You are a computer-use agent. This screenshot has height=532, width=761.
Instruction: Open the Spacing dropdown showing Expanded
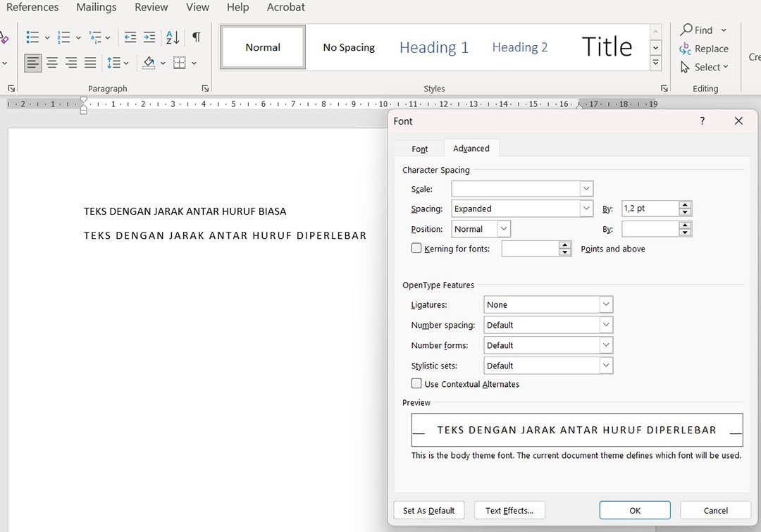coord(522,209)
